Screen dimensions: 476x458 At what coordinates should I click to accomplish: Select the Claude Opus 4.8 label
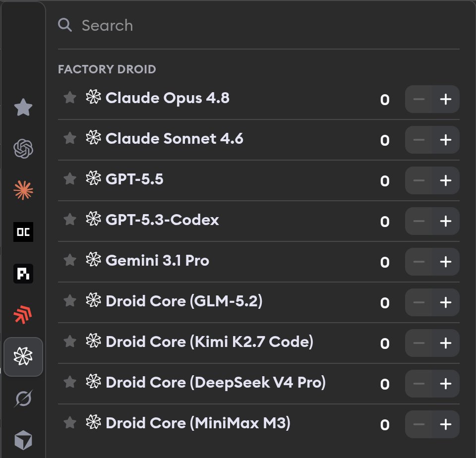[x=167, y=98]
